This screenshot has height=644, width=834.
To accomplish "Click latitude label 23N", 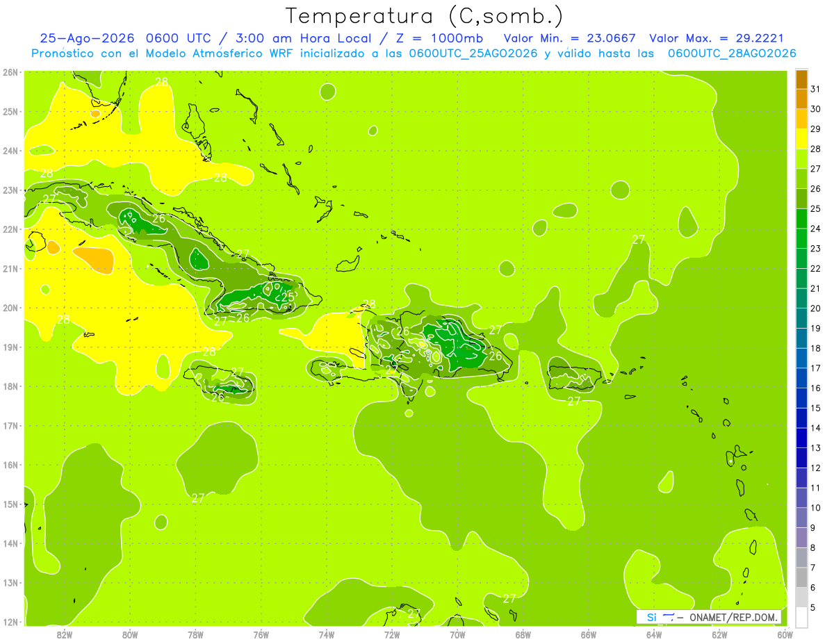I will 10,190.
